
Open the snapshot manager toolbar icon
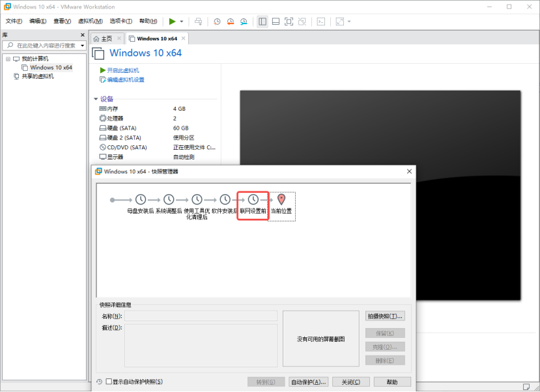[244, 21]
